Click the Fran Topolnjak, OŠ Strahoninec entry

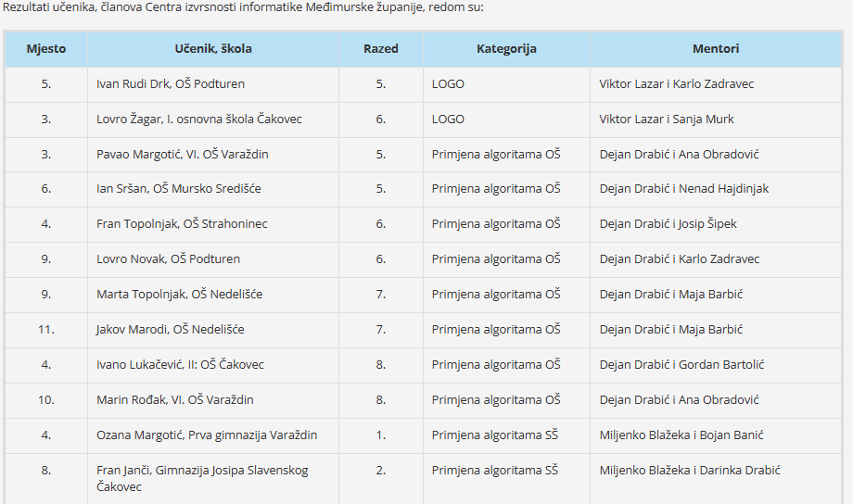tap(182, 224)
